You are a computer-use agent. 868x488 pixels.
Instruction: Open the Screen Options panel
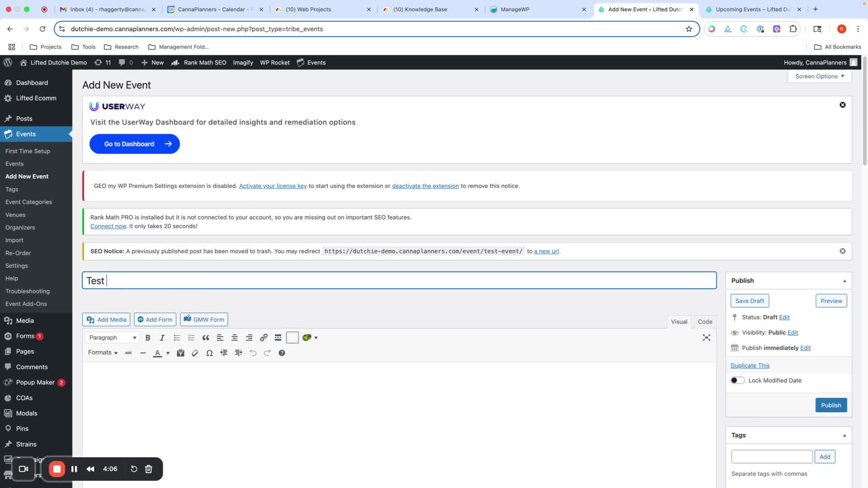click(x=819, y=76)
